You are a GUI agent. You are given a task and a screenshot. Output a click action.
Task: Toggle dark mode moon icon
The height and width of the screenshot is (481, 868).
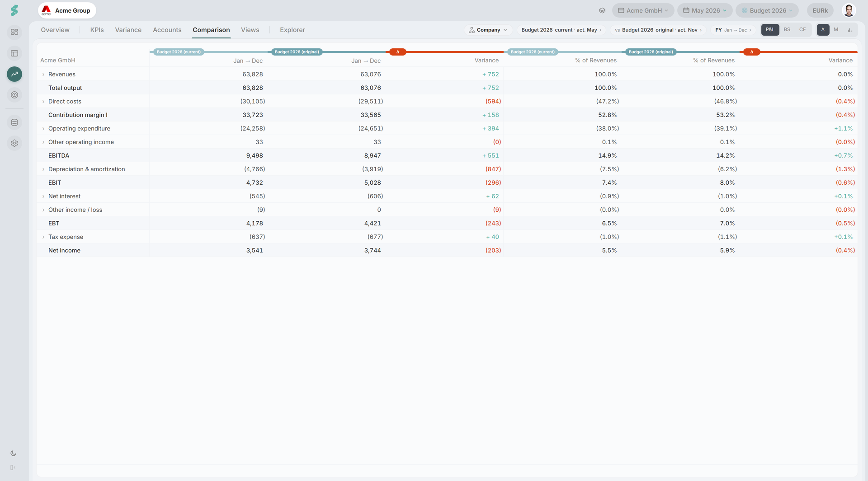click(13, 453)
